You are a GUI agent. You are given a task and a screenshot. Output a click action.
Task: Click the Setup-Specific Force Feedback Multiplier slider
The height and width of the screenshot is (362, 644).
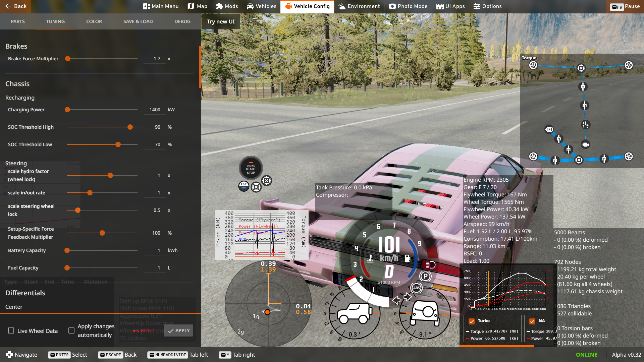102,233
